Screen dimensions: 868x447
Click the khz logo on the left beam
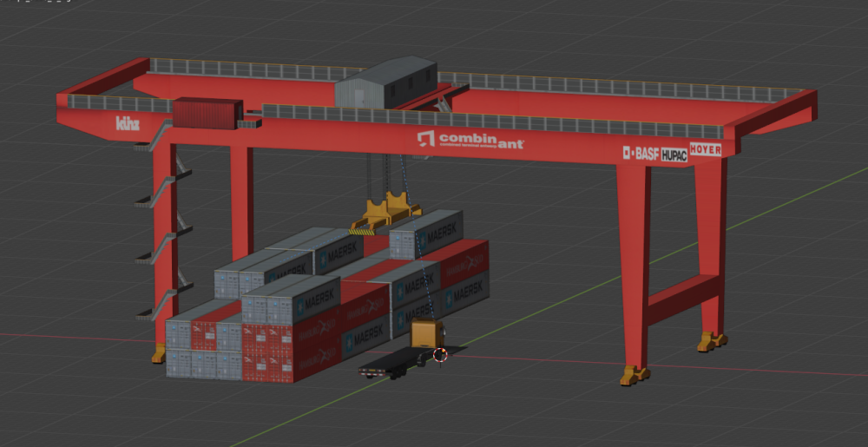128,123
